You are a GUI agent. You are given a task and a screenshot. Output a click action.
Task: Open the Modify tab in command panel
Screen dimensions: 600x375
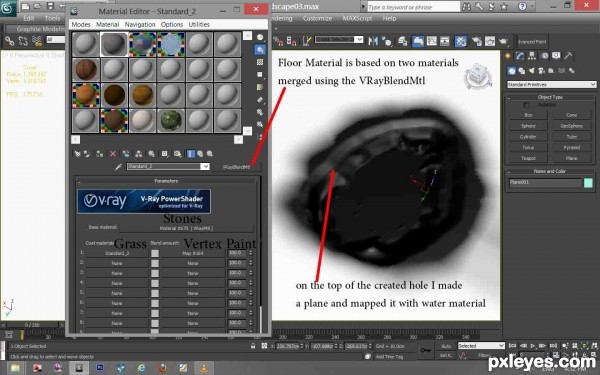tap(520, 56)
